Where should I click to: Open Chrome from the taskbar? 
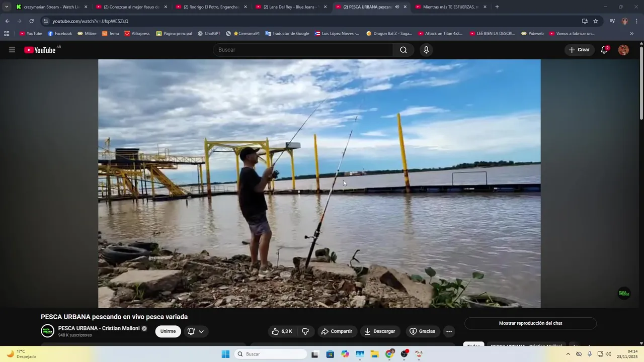click(390, 354)
